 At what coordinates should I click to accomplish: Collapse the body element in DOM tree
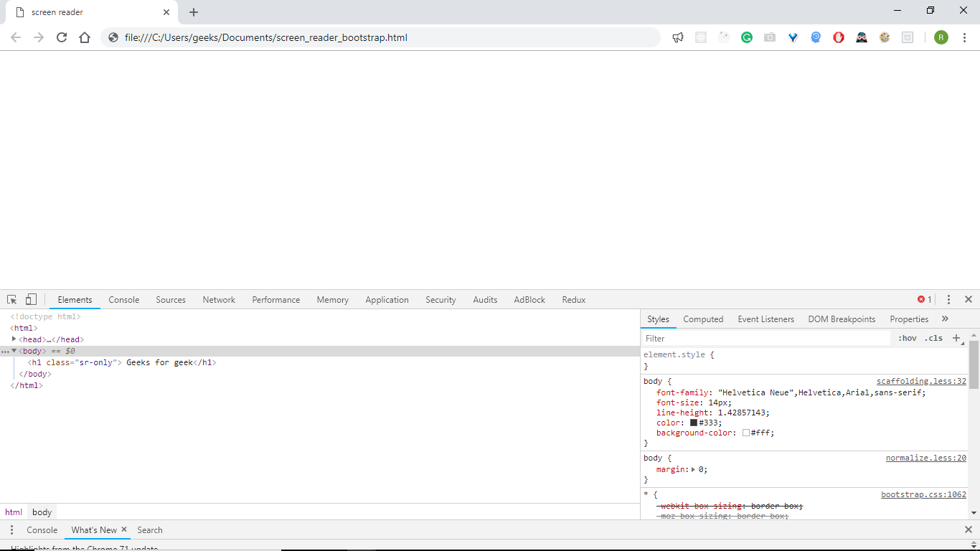(12, 351)
